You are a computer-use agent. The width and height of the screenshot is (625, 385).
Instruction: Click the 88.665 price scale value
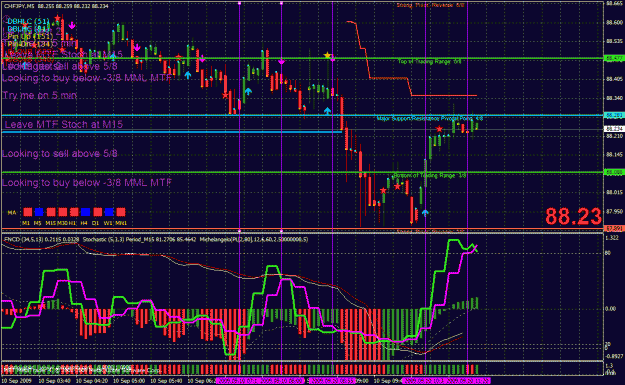pos(614,3)
